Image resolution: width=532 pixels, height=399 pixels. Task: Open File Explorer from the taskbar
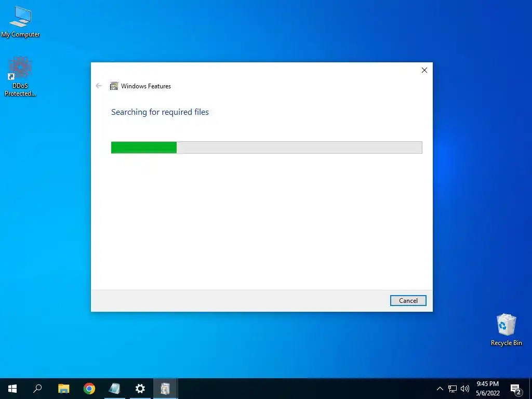63,389
